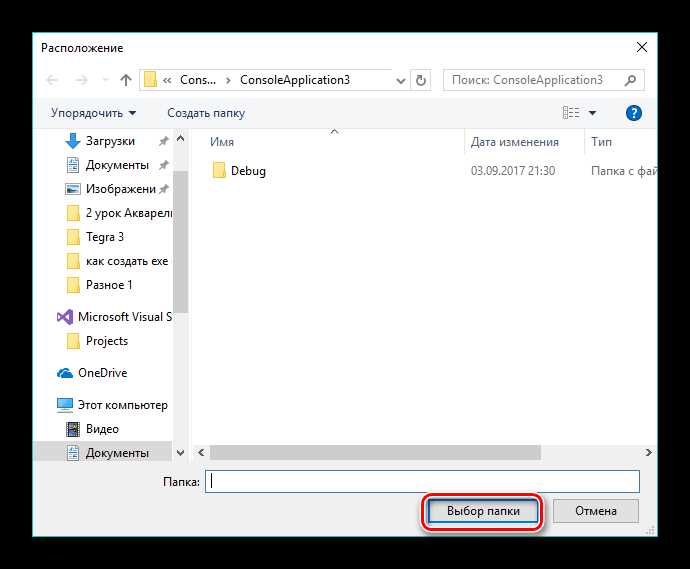Click the Этот компьютер monitor icon

65,405
